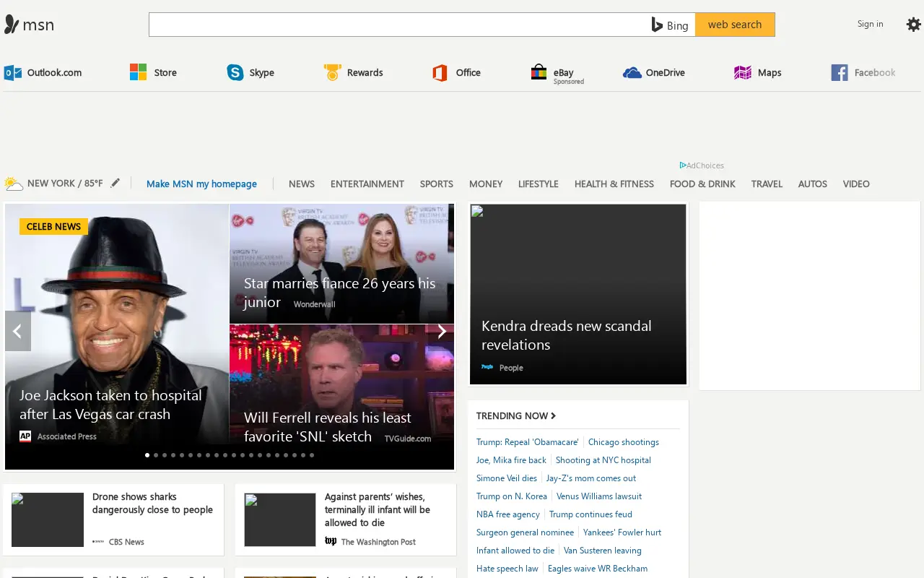The height and width of the screenshot is (578, 924).
Task: Click the CELEB NEWS yellow tag
Action: point(53,226)
